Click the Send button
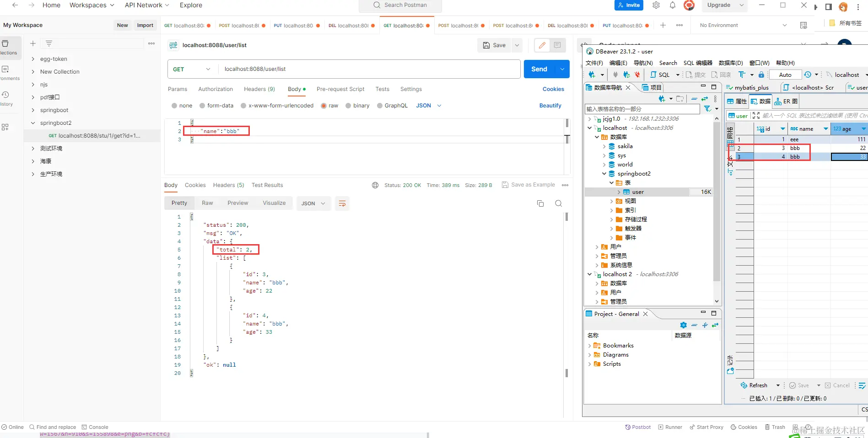Viewport: 868px width, 438px height. click(539, 69)
